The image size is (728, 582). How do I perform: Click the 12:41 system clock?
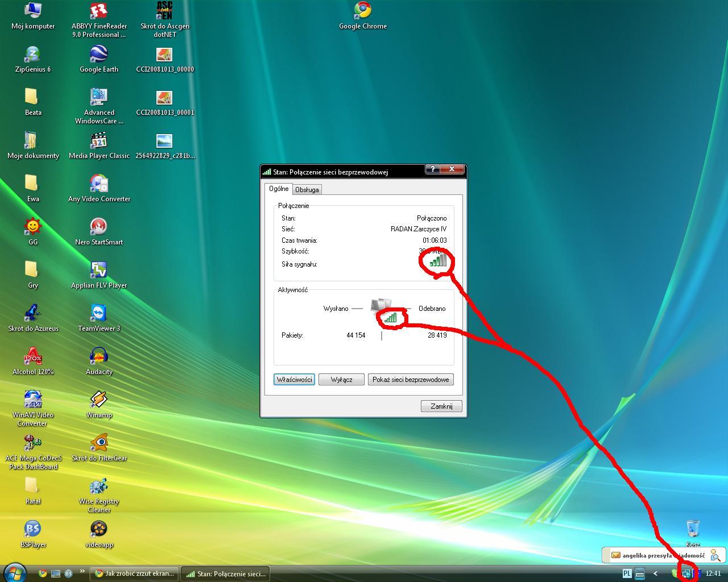point(713,573)
